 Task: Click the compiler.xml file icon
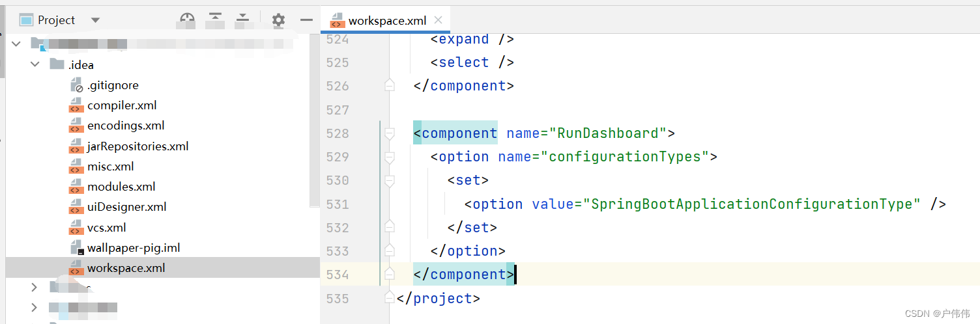pyautogui.click(x=76, y=105)
